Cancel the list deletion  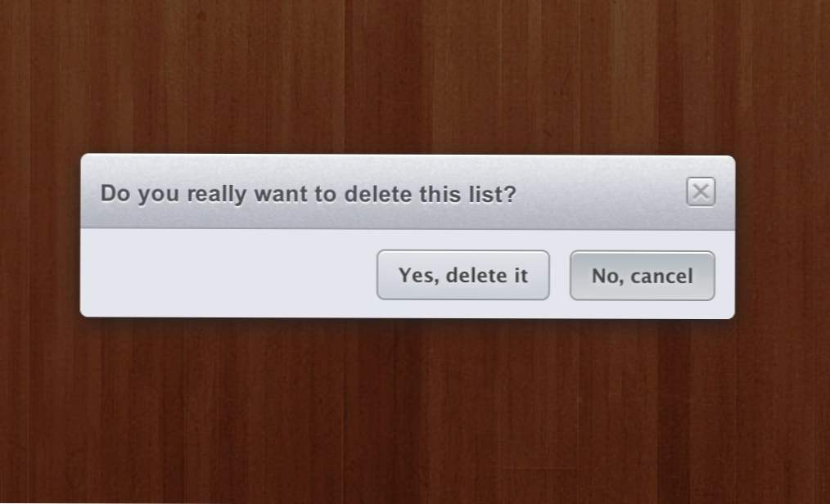pos(642,276)
